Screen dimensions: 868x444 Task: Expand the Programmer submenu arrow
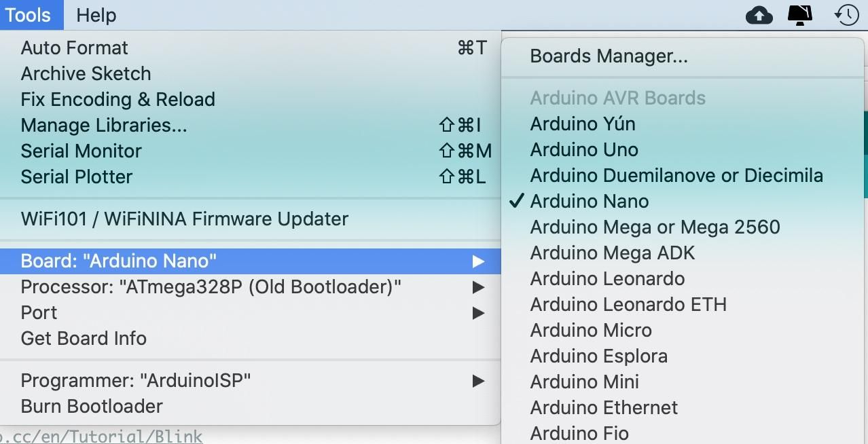(x=478, y=381)
